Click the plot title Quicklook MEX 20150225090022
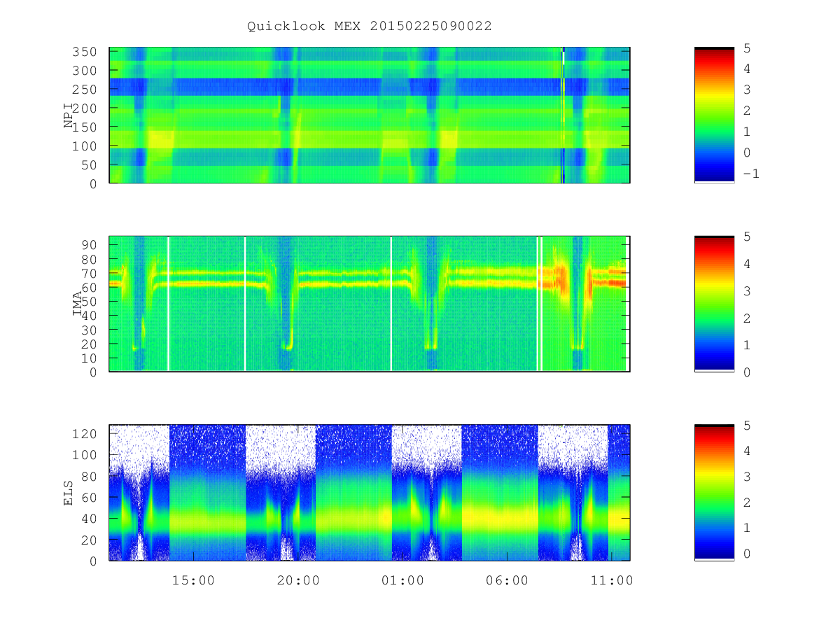This screenshot has height=630, width=840. click(369, 26)
